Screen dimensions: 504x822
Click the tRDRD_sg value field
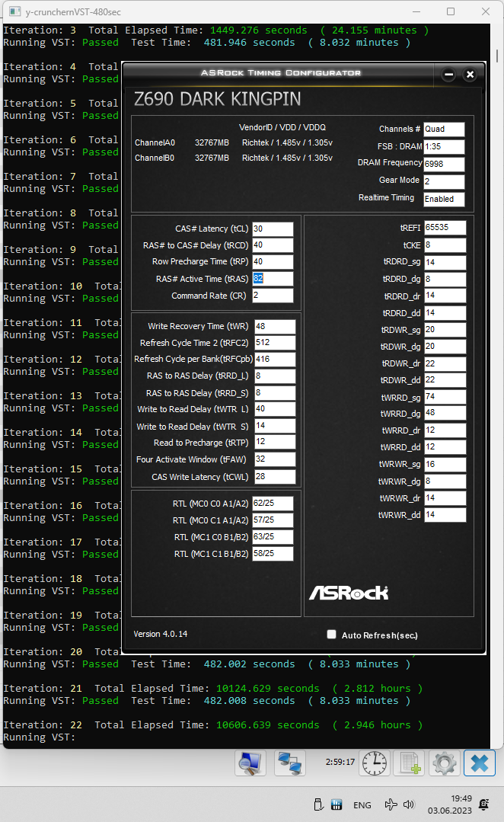pyautogui.click(x=445, y=262)
